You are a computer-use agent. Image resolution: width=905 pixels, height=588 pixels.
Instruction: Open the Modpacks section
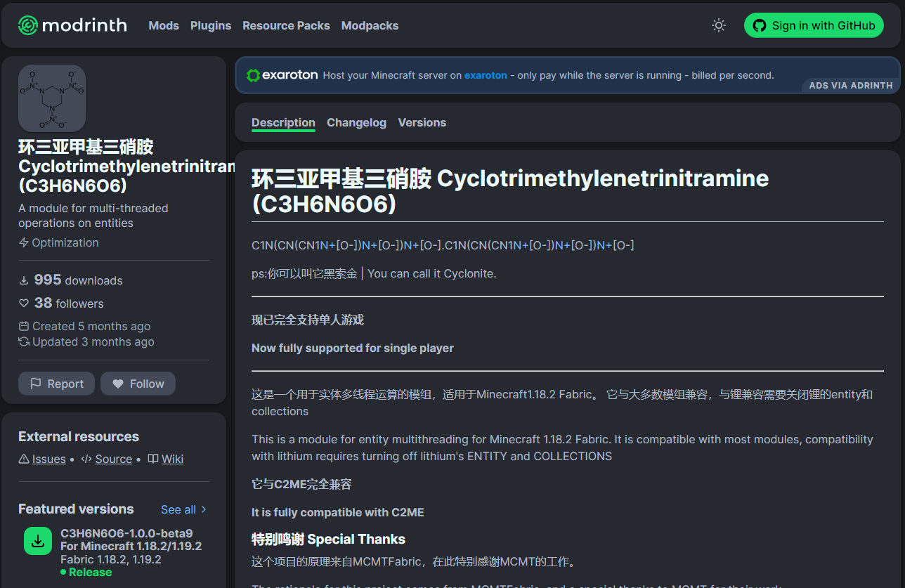pyautogui.click(x=370, y=25)
